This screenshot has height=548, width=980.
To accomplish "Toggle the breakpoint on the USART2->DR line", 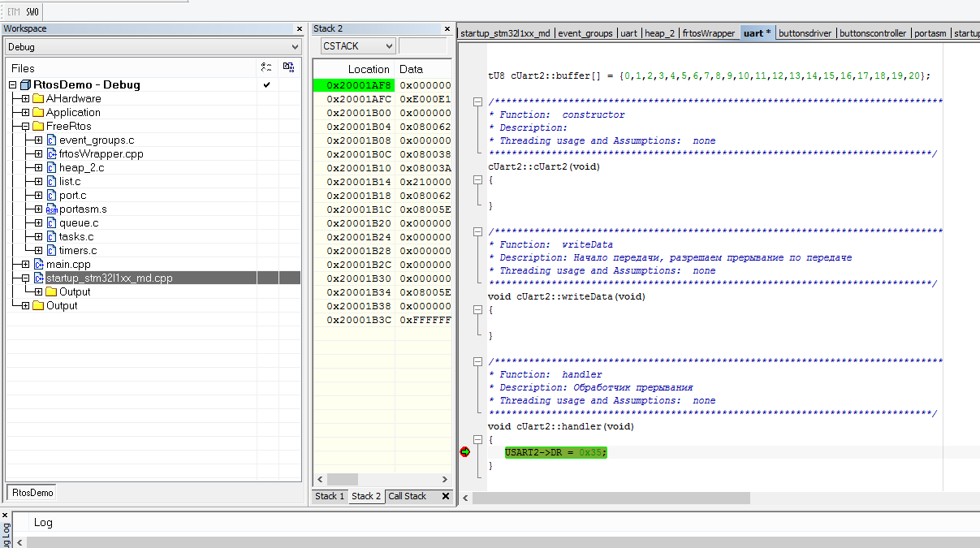I will (464, 452).
